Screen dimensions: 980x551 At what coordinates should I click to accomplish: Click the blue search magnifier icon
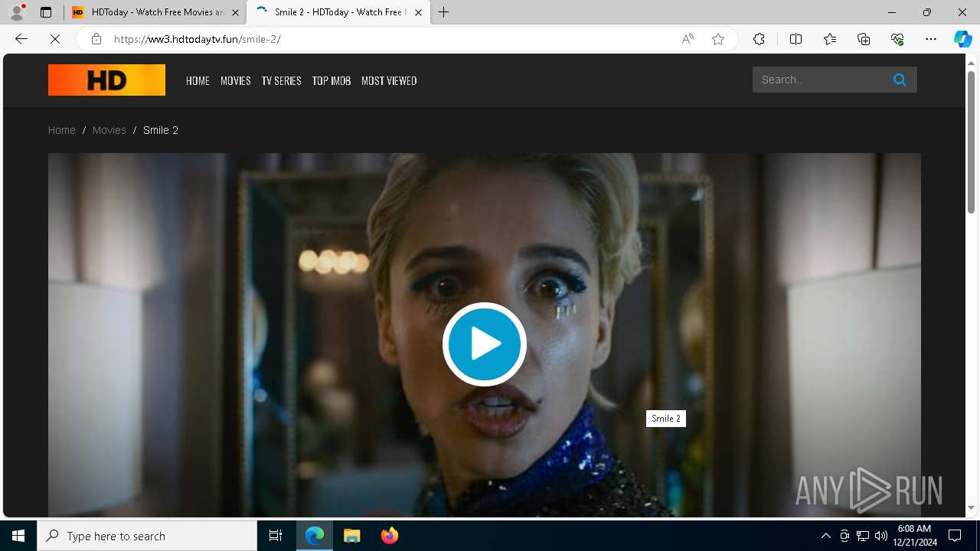click(x=900, y=80)
